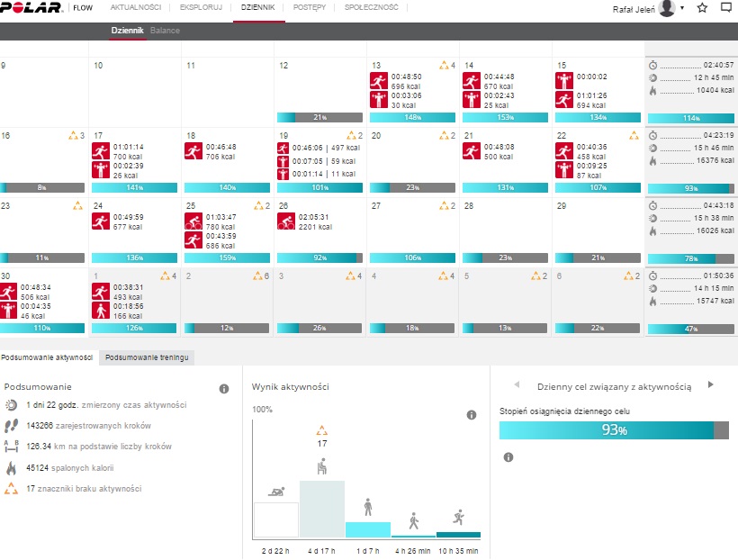Viewport: 738px width, 560px height.
Task: Expand the Rafał Jeleń account dropdown arrow
Action: coord(682,8)
